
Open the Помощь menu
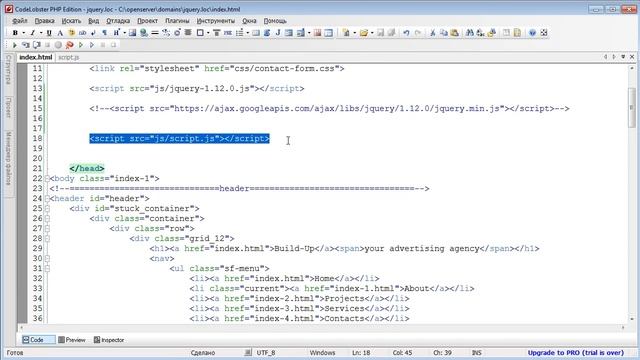(x=275, y=20)
